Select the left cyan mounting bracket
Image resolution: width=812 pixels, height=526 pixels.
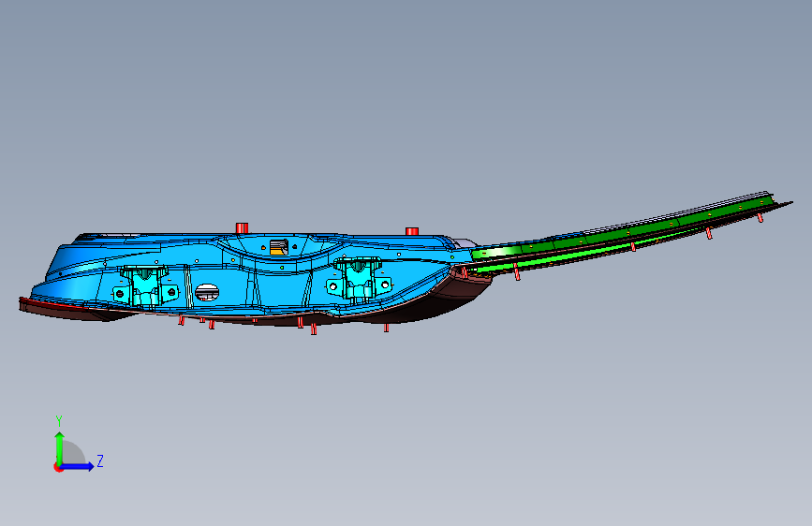click(145, 287)
